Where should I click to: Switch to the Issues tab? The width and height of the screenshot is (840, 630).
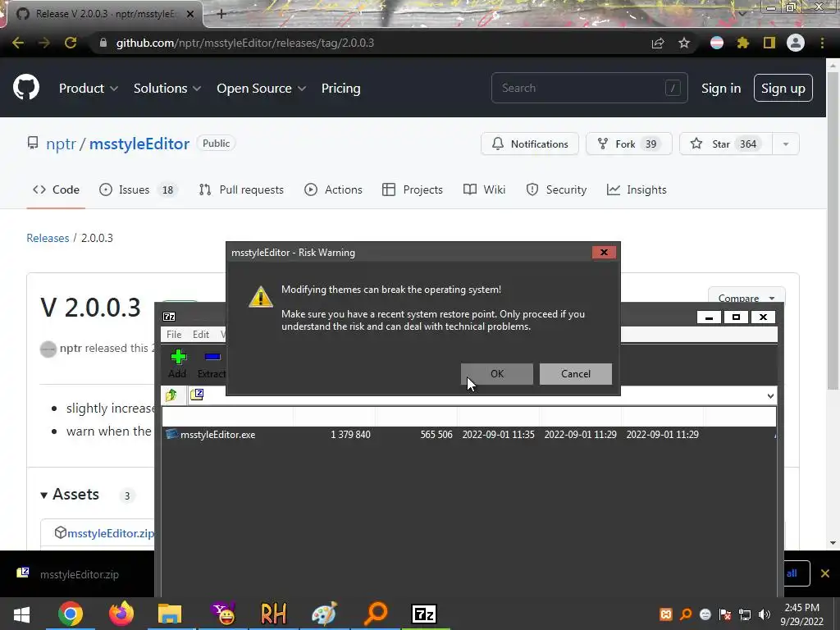click(139, 189)
